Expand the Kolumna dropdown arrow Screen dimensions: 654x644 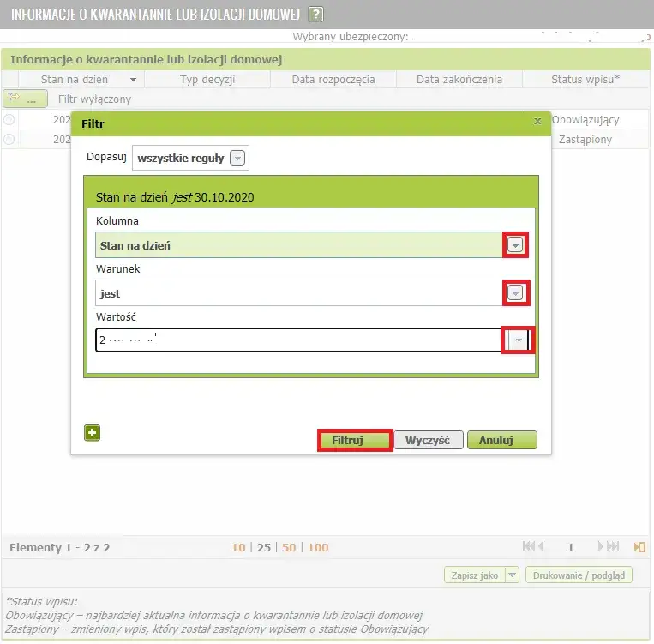(x=514, y=245)
